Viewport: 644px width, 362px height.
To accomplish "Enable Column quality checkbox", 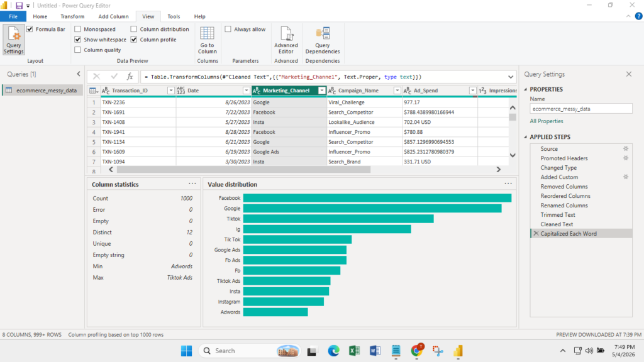I will (x=77, y=50).
